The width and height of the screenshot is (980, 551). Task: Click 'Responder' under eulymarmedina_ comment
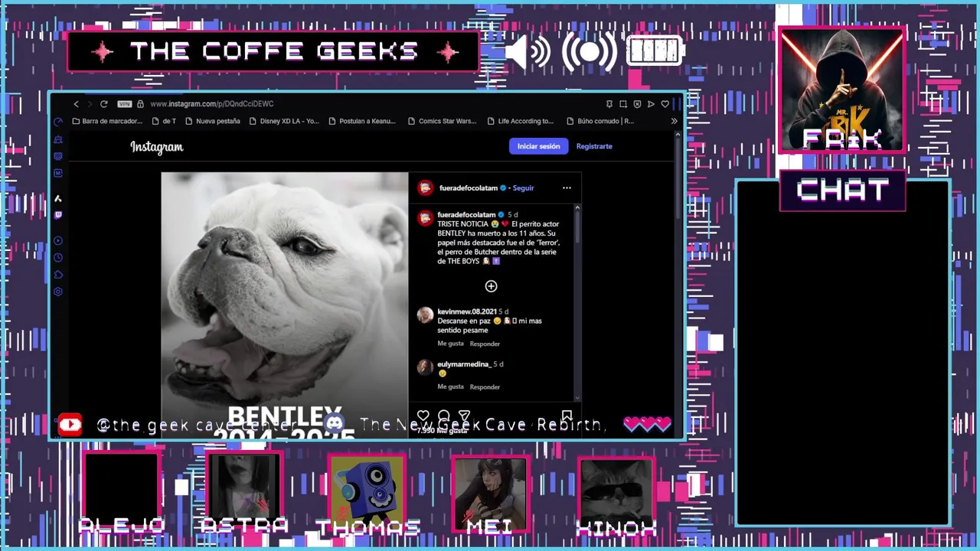tap(485, 387)
